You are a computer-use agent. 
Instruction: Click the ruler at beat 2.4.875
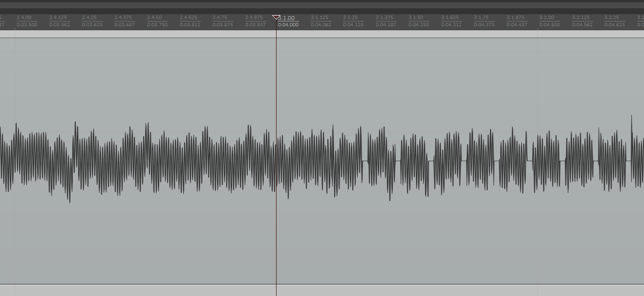254,18
